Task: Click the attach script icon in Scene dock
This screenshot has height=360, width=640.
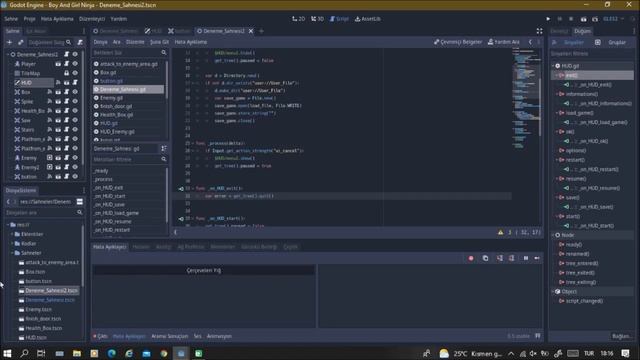Action: [x=80, y=42]
